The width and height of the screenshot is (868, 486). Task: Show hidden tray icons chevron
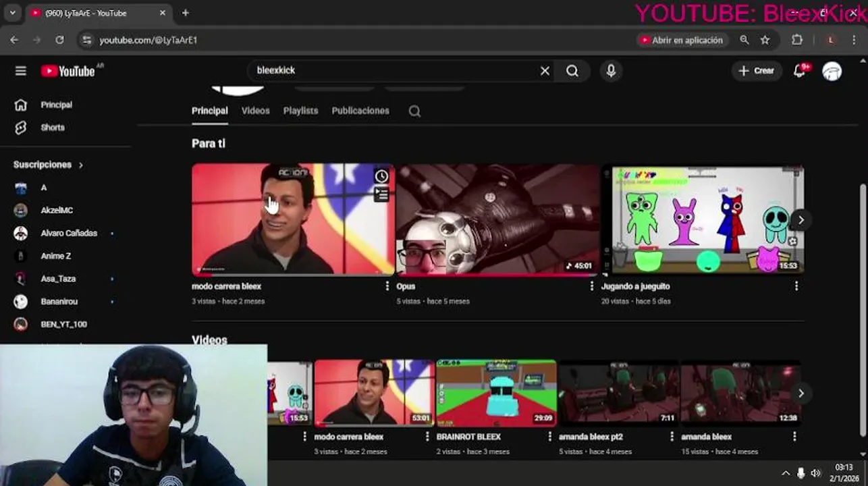coord(786,473)
